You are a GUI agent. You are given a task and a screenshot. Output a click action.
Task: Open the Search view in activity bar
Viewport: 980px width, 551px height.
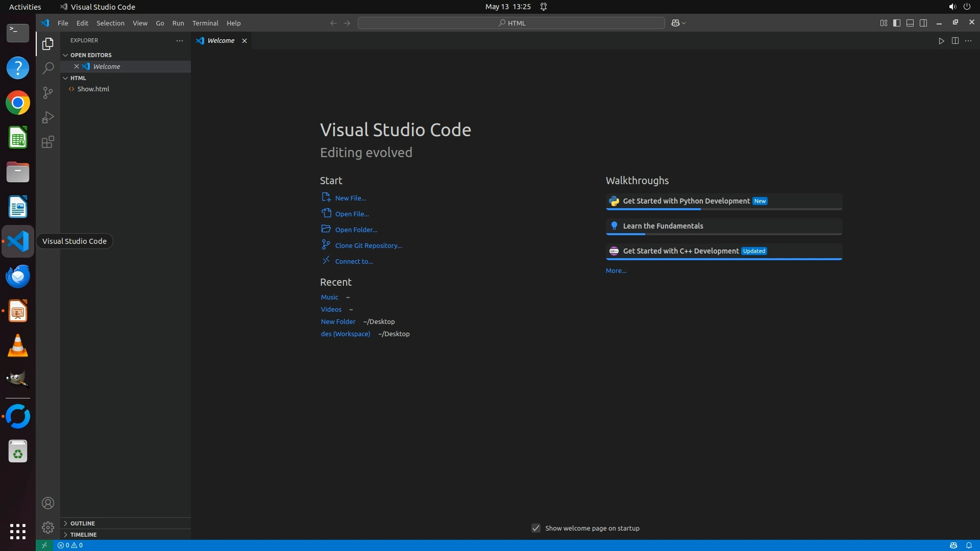pyautogui.click(x=48, y=68)
